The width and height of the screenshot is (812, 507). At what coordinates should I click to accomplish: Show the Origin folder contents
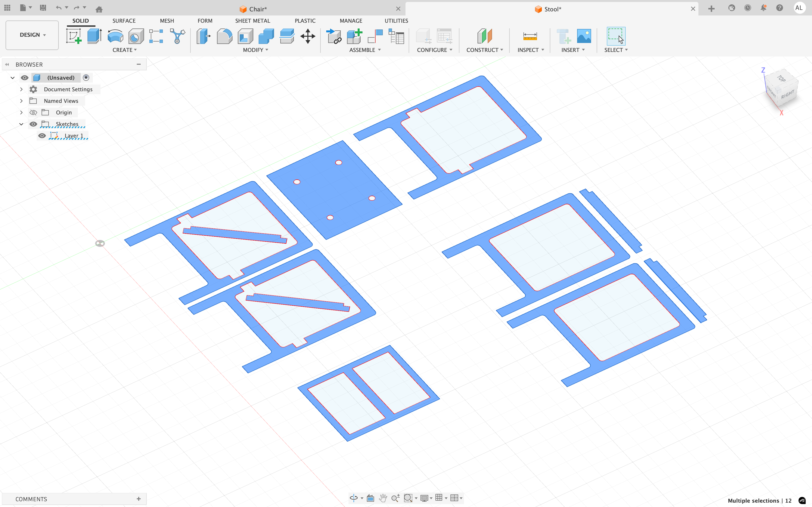point(21,112)
